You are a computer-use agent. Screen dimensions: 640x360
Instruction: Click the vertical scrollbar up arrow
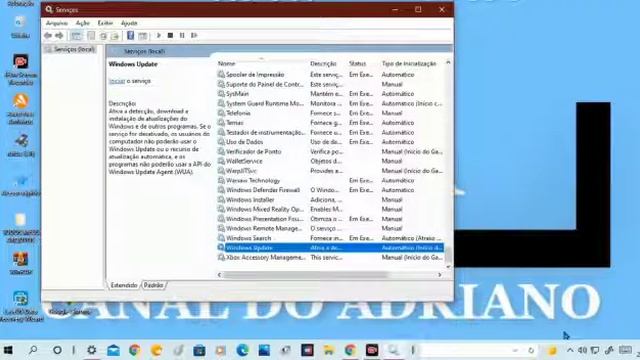pyautogui.click(x=448, y=63)
